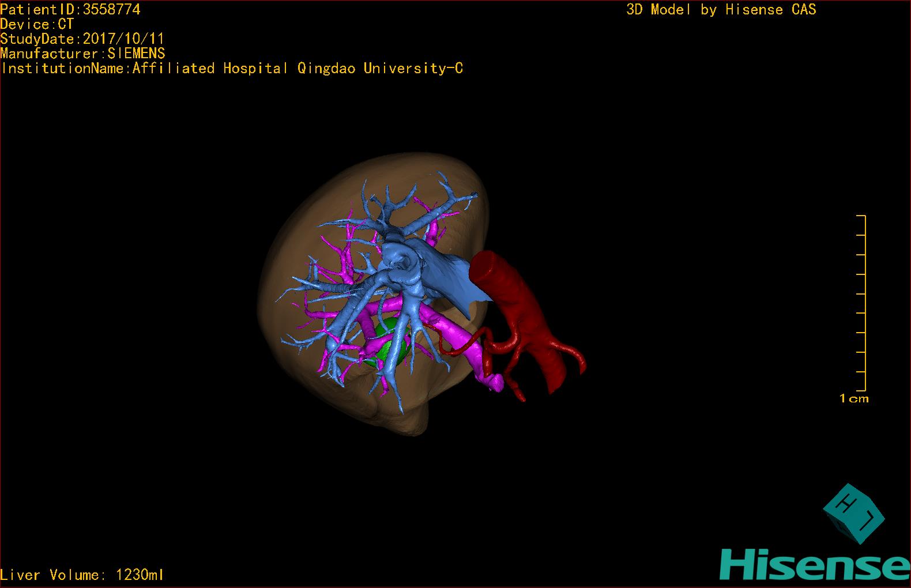This screenshot has height=588, width=911.
Task: Click the StudyDate:2017/10/11 text
Action: [x=82, y=39]
